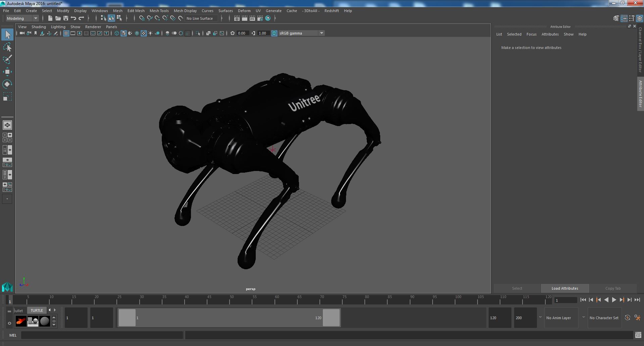Open the No Live Surface field
Viewport: 644px width, 346px height.
[201, 18]
